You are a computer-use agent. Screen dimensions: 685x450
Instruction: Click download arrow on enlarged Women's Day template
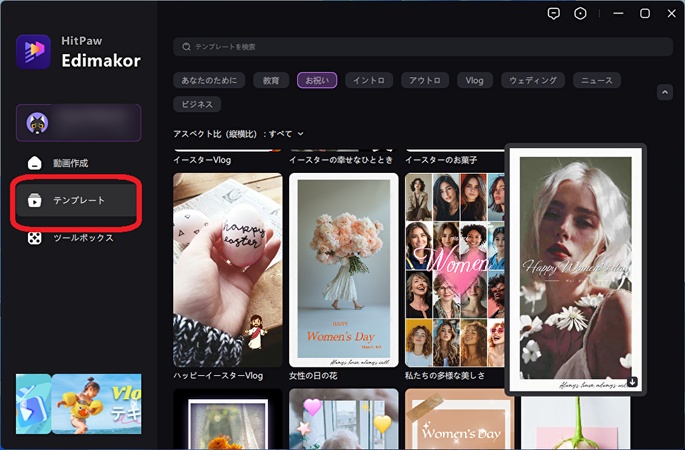[632, 381]
